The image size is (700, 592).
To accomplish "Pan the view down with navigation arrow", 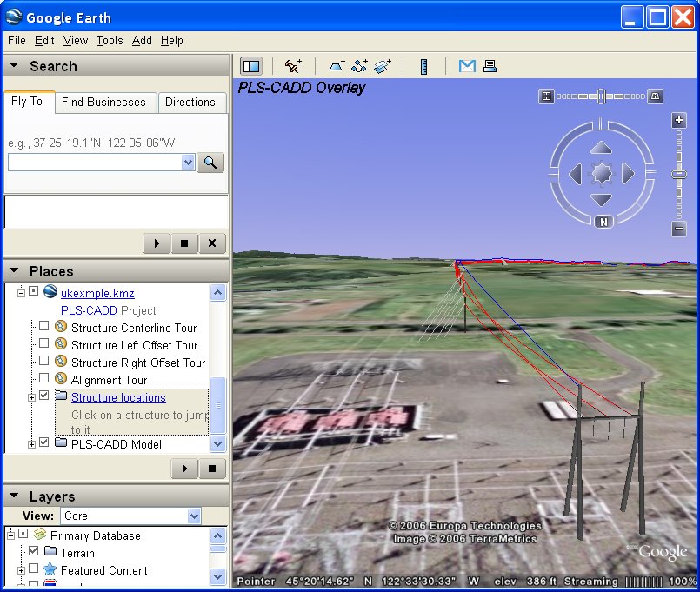I will 602,200.
